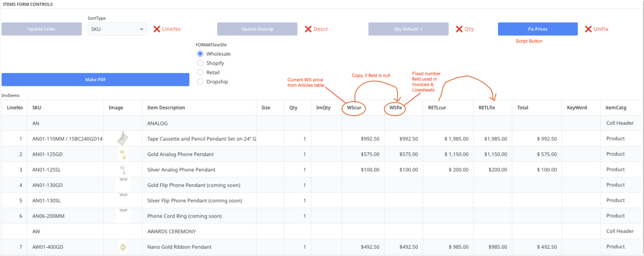The height and width of the screenshot is (256, 644).
Task: Click the red X UnFix icon
Action: coord(588,29)
